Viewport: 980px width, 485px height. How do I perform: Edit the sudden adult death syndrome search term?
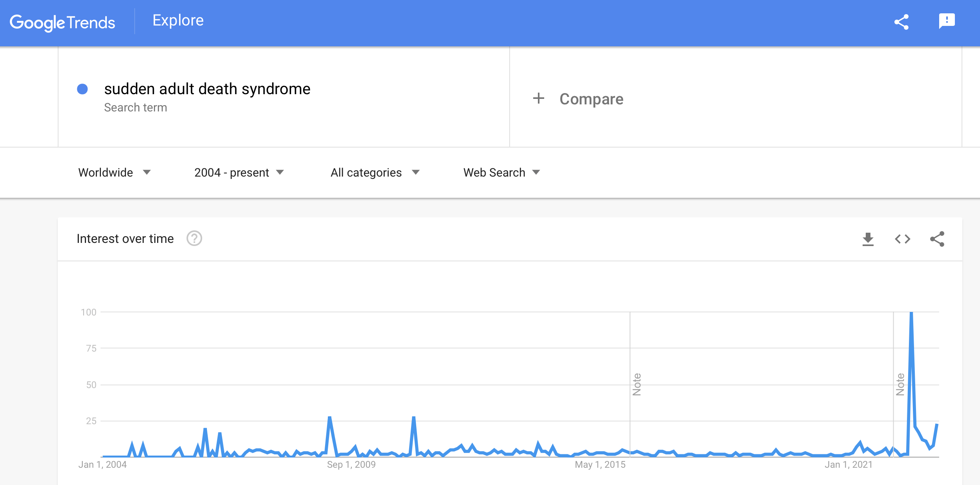click(207, 89)
